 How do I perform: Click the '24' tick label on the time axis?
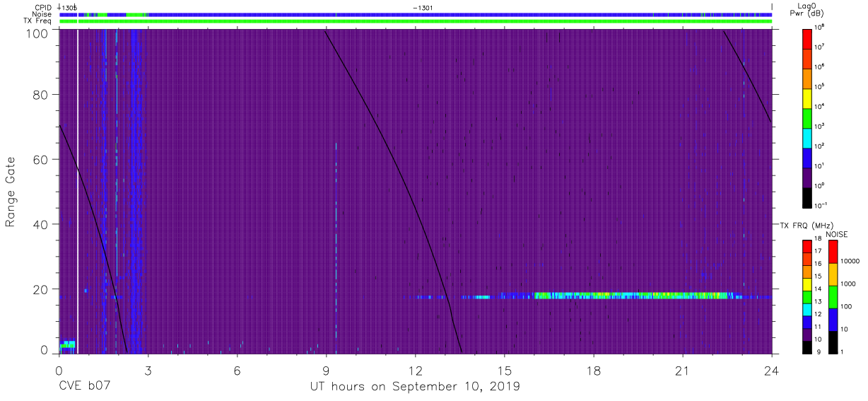(772, 371)
